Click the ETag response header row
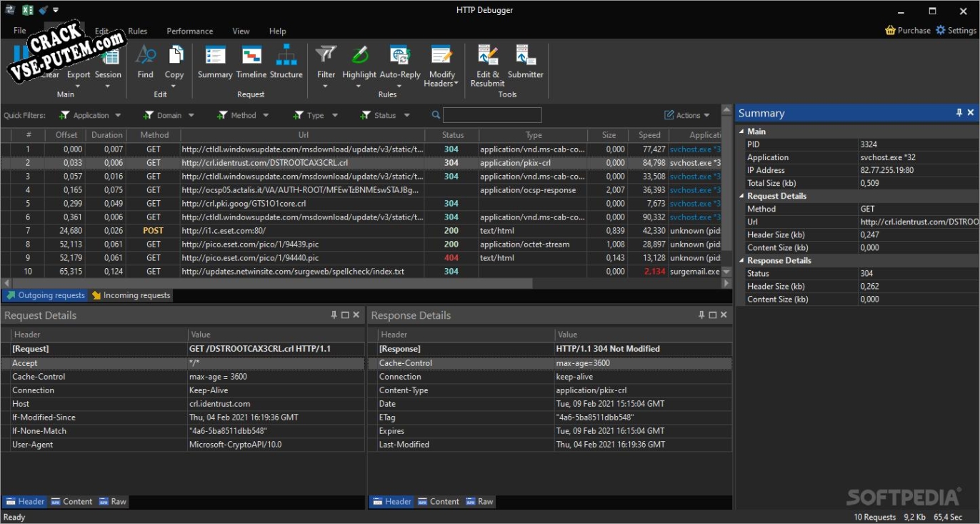The width and height of the screenshot is (980, 524). (x=550, y=417)
